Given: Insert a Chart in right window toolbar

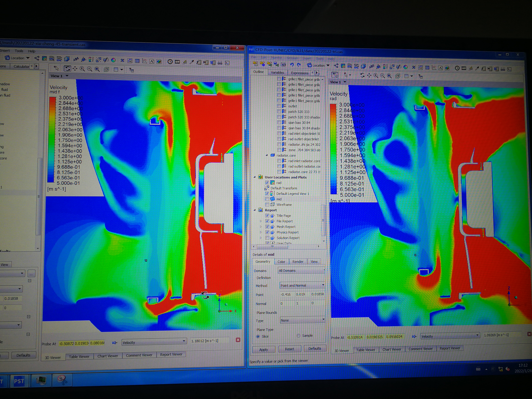Looking at the screenshot, I should [434, 68].
